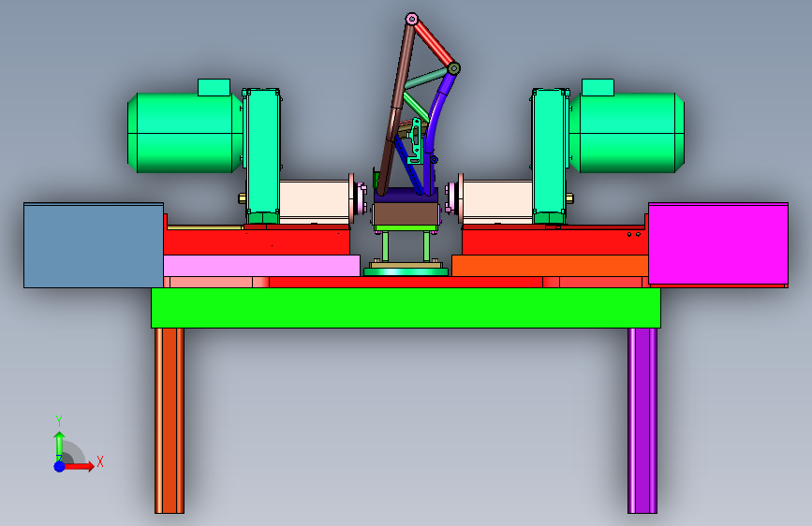Viewport: 812px width, 526px height.
Task: Select the left red slide block
Action: point(257,242)
